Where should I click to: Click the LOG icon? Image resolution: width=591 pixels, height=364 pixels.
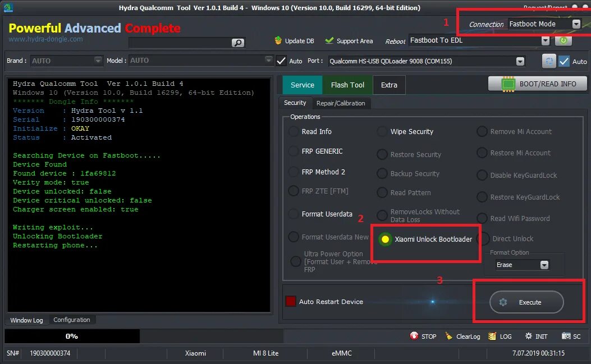pyautogui.click(x=492, y=336)
